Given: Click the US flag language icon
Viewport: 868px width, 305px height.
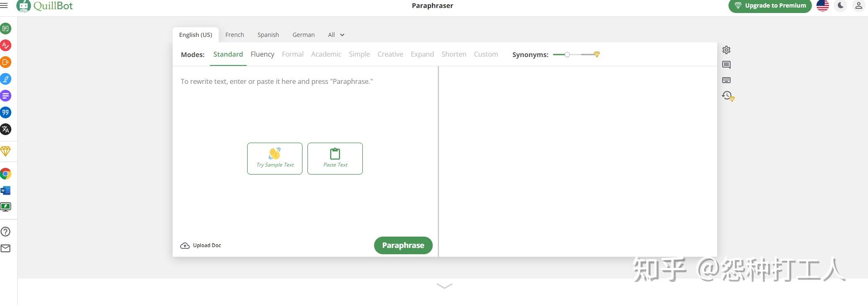Looking at the screenshot, I should click(823, 5).
